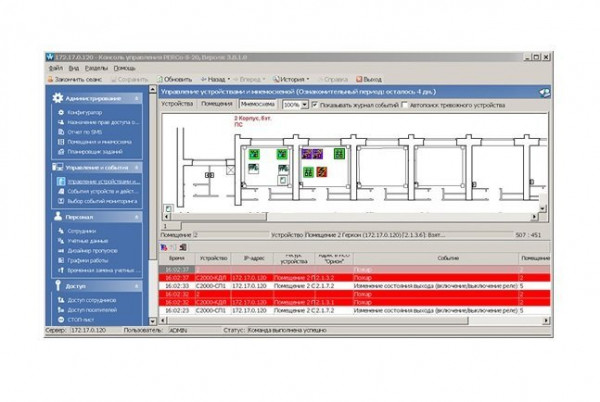Open Планировщик заданий in sidebar
600x402 pixels.
(94, 151)
